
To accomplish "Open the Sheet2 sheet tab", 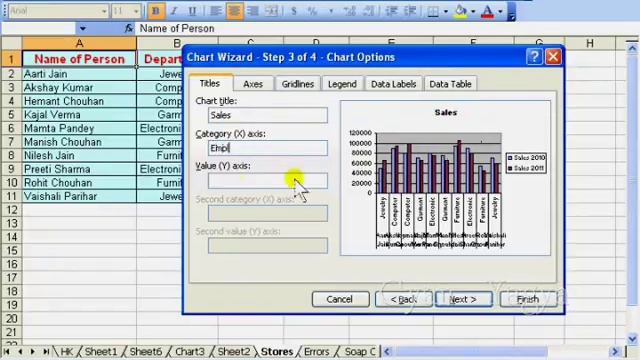I will [233, 351].
